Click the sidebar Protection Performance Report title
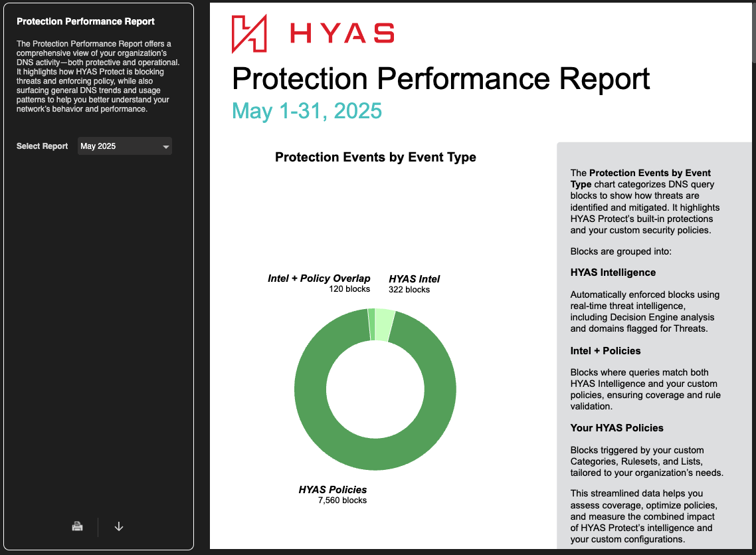756x555 pixels. (x=86, y=21)
